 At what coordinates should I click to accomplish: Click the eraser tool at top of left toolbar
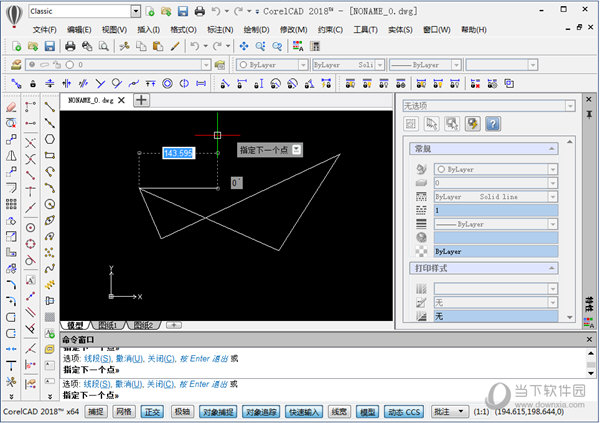(x=10, y=105)
